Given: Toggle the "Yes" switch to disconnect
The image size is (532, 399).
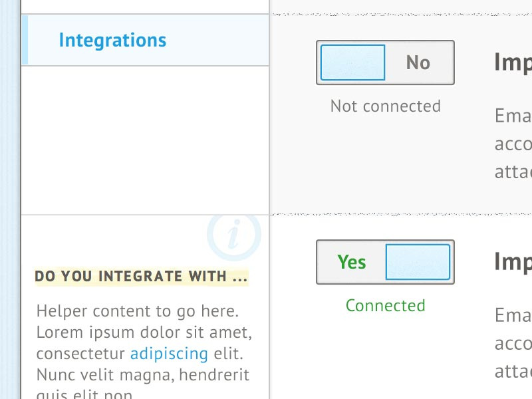Looking at the screenshot, I should point(384,261).
